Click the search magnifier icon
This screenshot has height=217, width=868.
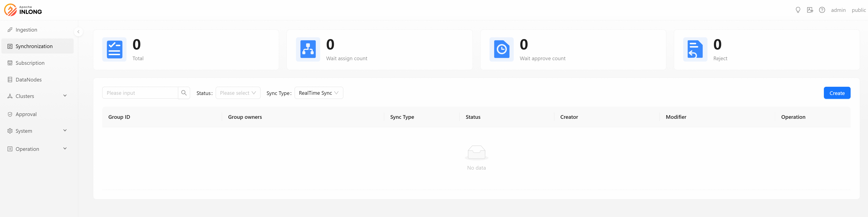pos(184,93)
